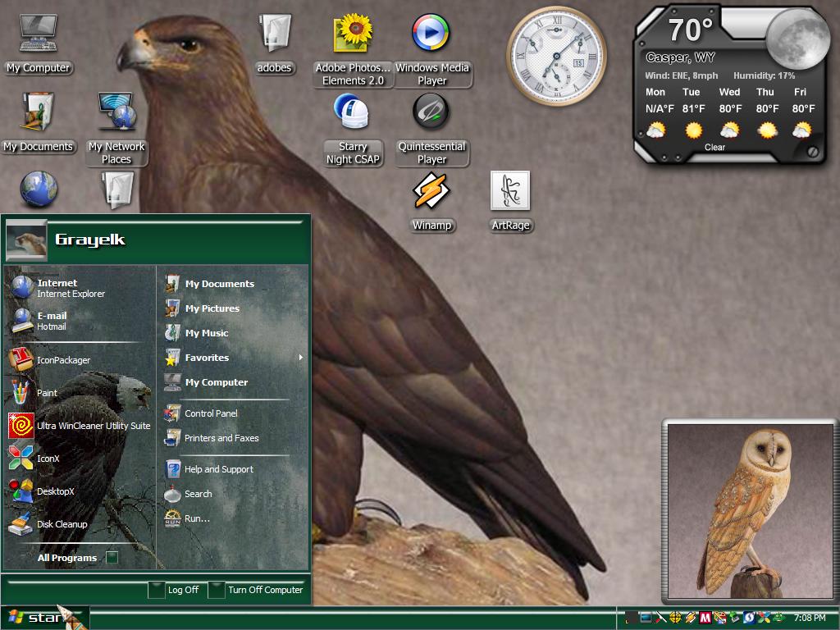Click Monday's forecast icon in weather widget
This screenshot has height=630, width=840.
tap(655, 130)
